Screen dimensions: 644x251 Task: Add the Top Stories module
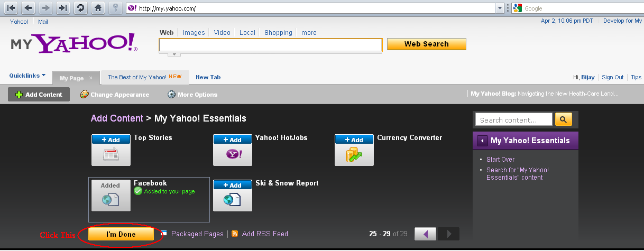pos(111,140)
